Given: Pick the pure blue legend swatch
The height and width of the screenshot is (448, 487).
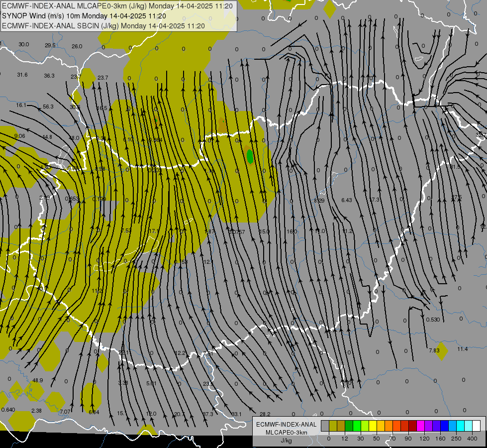Looking at the screenshot, I should (444, 426).
